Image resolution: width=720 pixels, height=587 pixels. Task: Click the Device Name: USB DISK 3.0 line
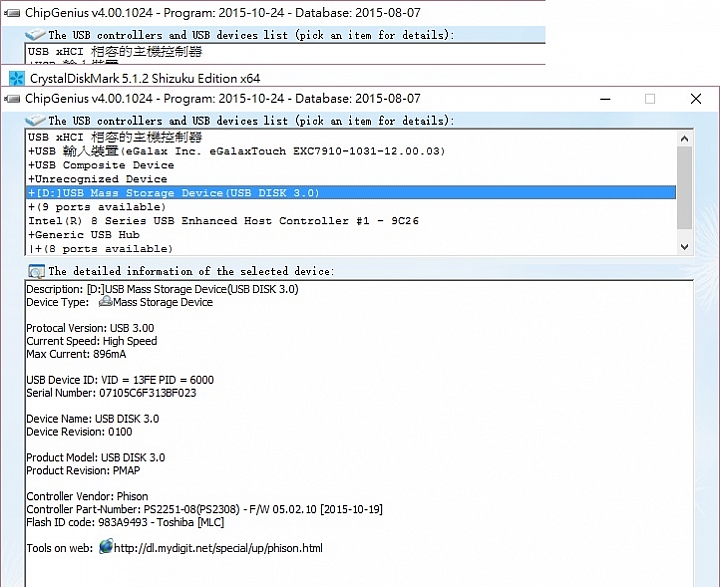(93, 418)
